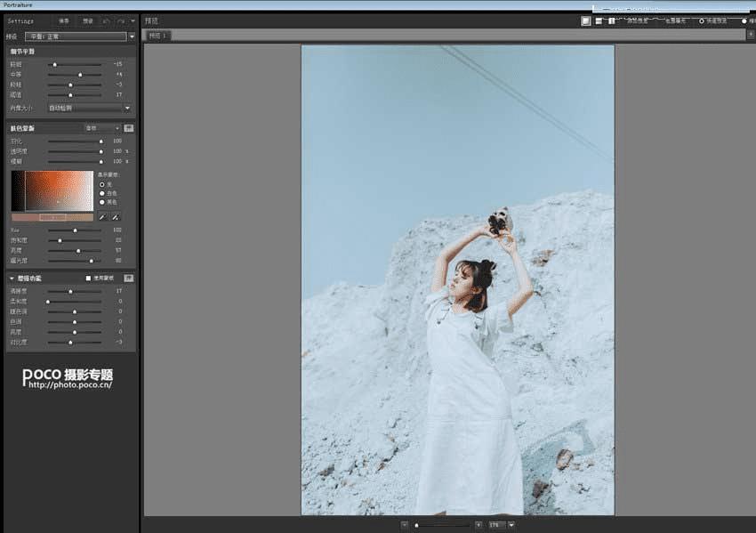Click the add-to-mask eyedropper tool
756x533 pixels.
116,217
